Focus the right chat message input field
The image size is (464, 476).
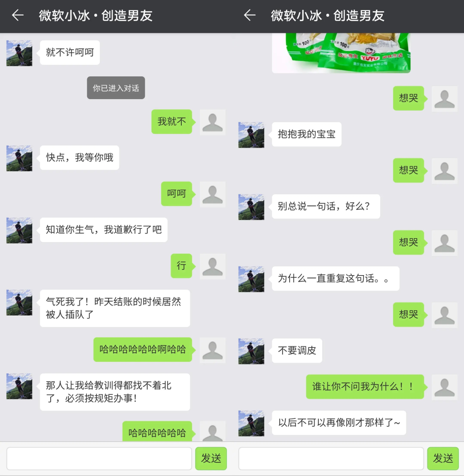click(x=331, y=458)
